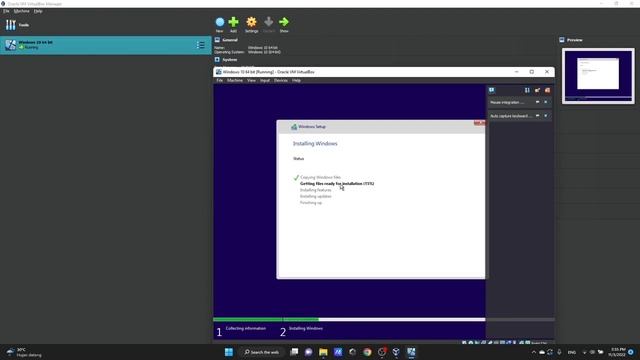Click the Preview panel header icon

(x=562, y=40)
